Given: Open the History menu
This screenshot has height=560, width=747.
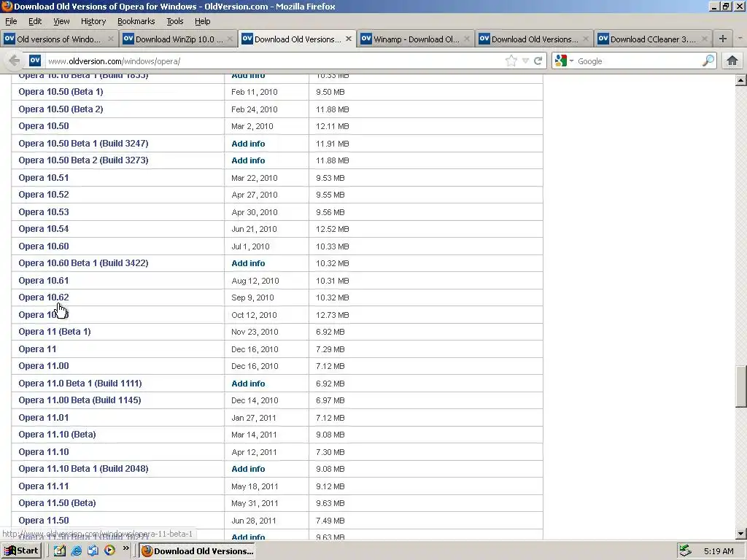Looking at the screenshot, I should click(x=93, y=21).
